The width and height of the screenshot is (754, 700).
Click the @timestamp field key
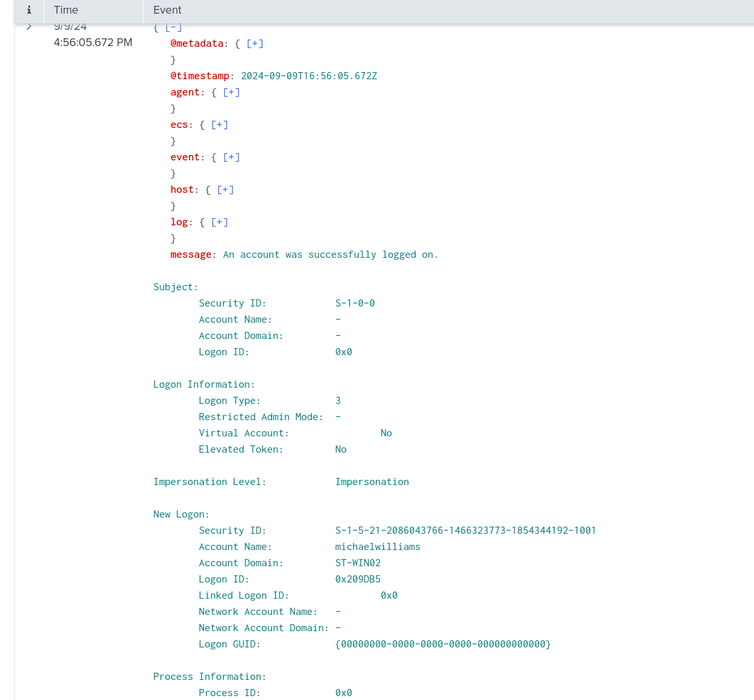coord(199,76)
